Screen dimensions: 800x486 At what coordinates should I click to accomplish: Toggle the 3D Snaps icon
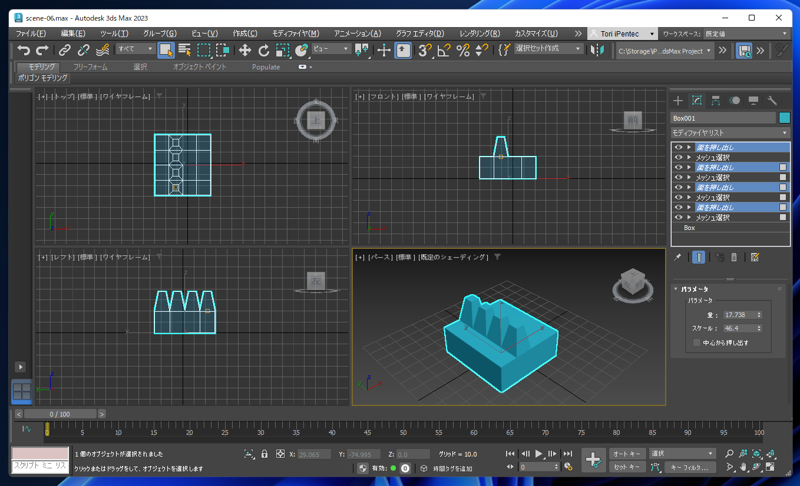click(424, 50)
